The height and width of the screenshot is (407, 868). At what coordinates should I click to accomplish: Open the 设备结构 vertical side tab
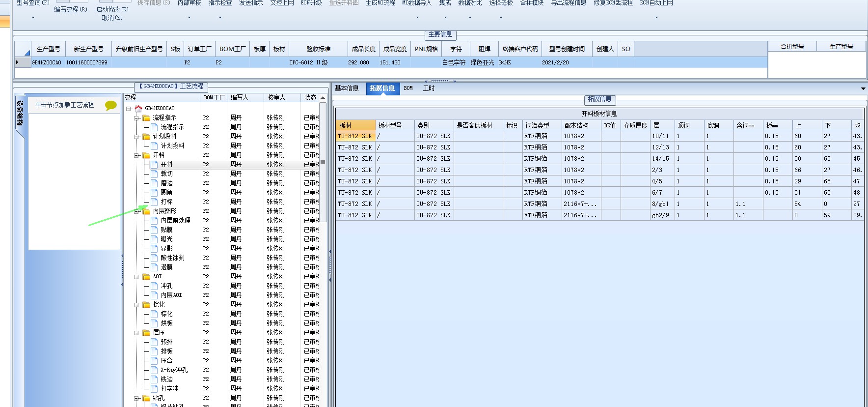coord(20,113)
